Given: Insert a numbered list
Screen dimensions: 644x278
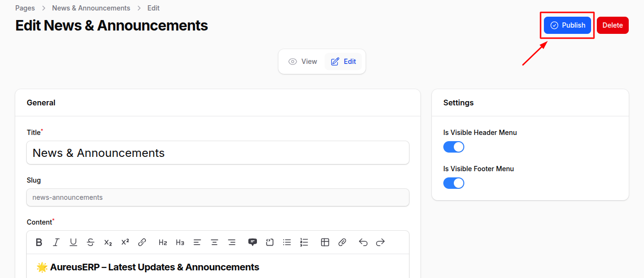Looking at the screenshot, I should (x=304, y=242).
